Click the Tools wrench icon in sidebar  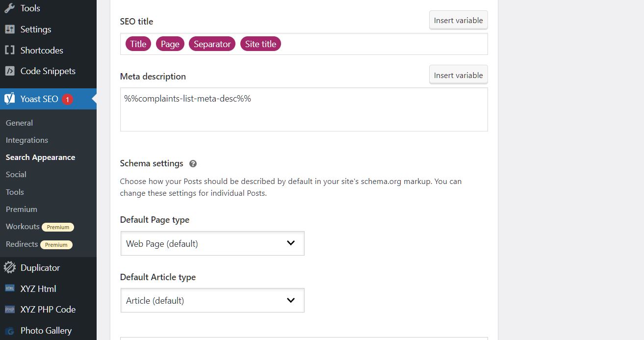10,8
